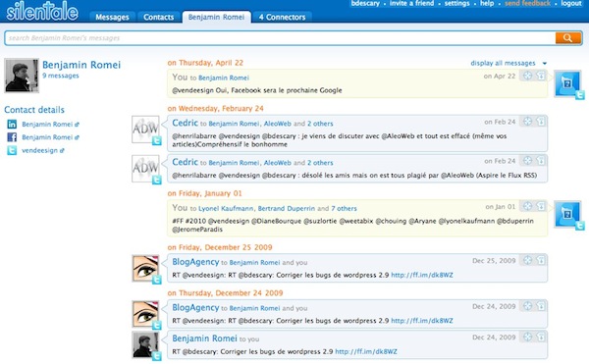Open ff.im link in Benjamin Romei's Dec 24 message
The width and height of the screenshot is (589, 364).
pos(366,351)
